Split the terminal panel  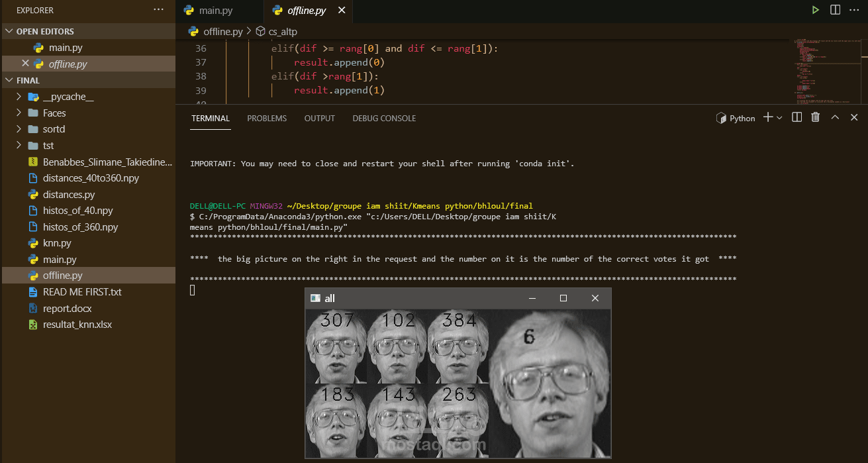tap(797, 117)
